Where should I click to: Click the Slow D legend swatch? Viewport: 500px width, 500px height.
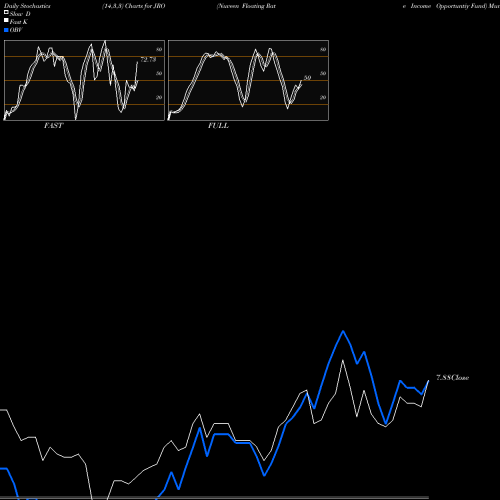pos(6,13)
